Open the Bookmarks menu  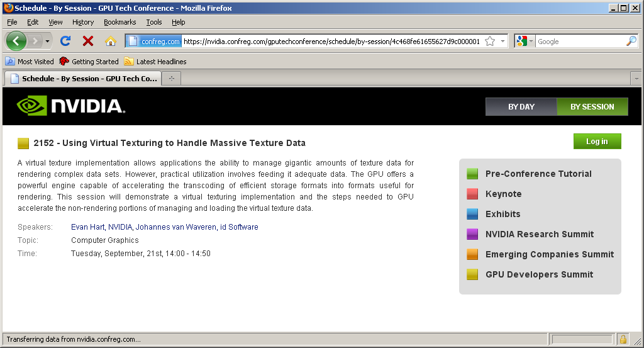[x=119, y=22]
